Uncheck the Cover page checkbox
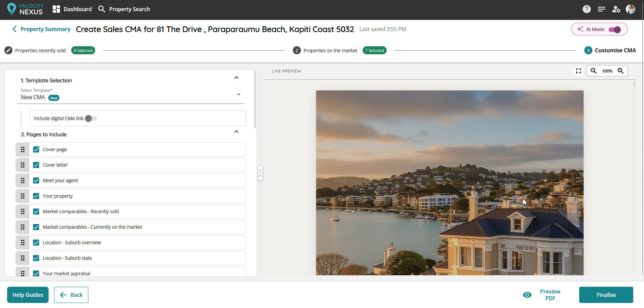644x308 pixels. [36, 149]
